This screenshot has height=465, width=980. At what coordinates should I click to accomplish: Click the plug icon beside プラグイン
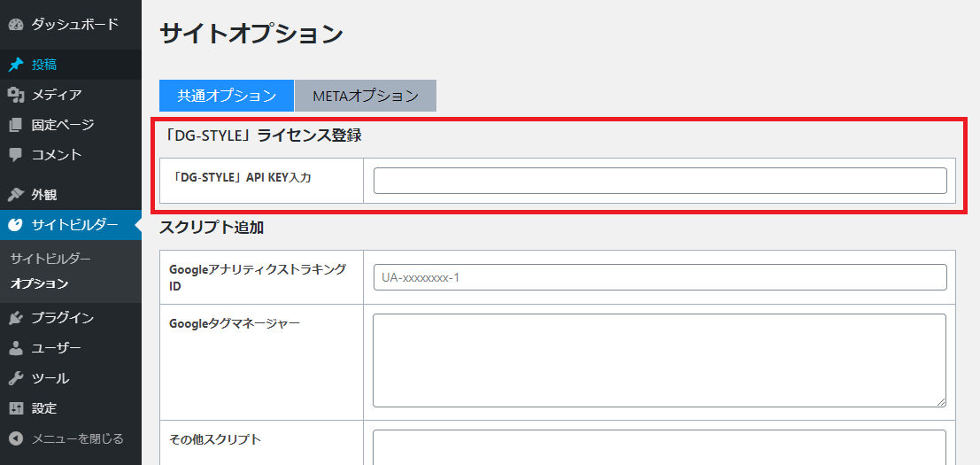(15, 318)
